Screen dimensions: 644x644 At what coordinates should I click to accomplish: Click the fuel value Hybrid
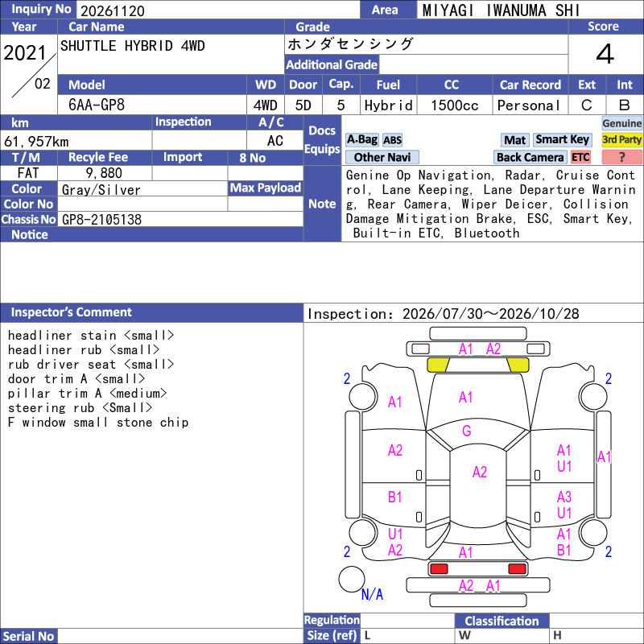388,105
